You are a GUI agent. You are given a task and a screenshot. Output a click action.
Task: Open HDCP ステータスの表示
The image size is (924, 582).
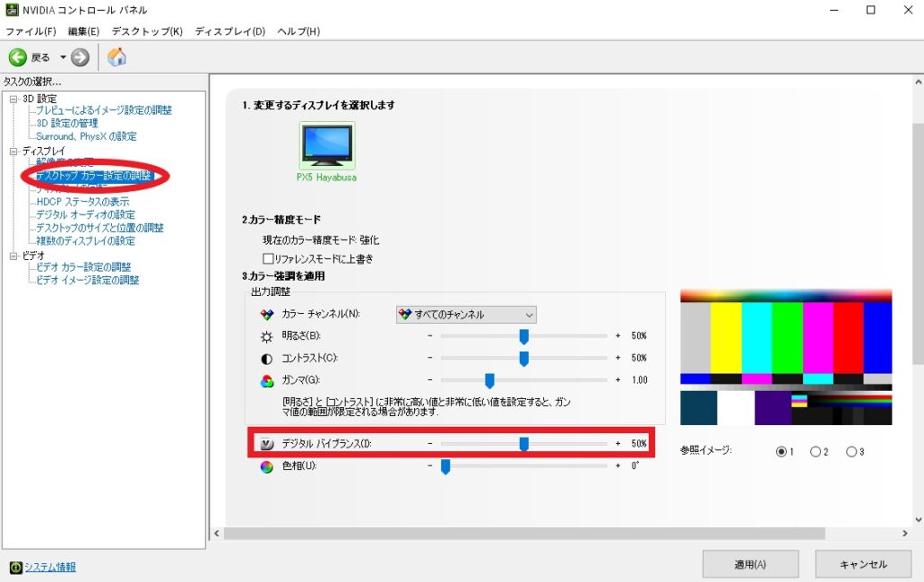pyautogui.click(x=82, y=201)
